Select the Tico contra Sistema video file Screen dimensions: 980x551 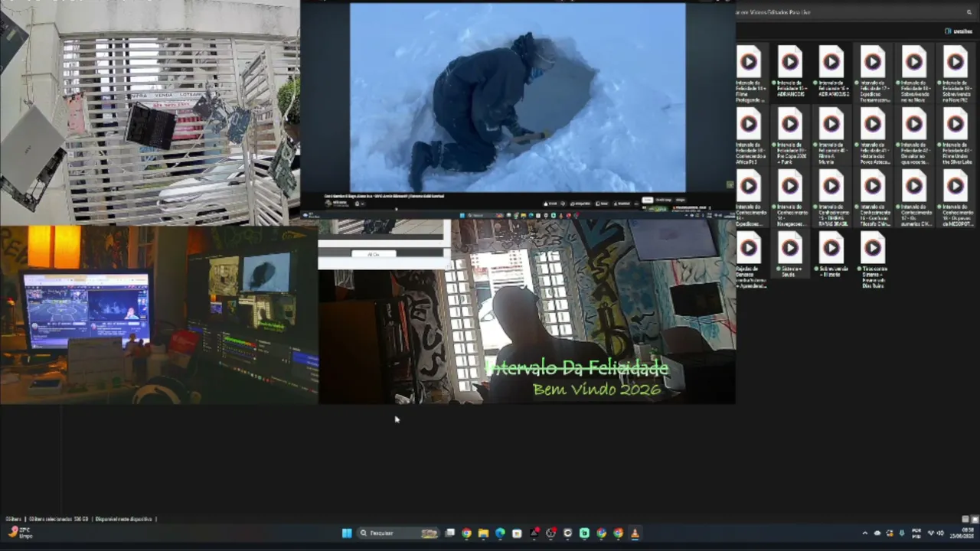point(873,260)
